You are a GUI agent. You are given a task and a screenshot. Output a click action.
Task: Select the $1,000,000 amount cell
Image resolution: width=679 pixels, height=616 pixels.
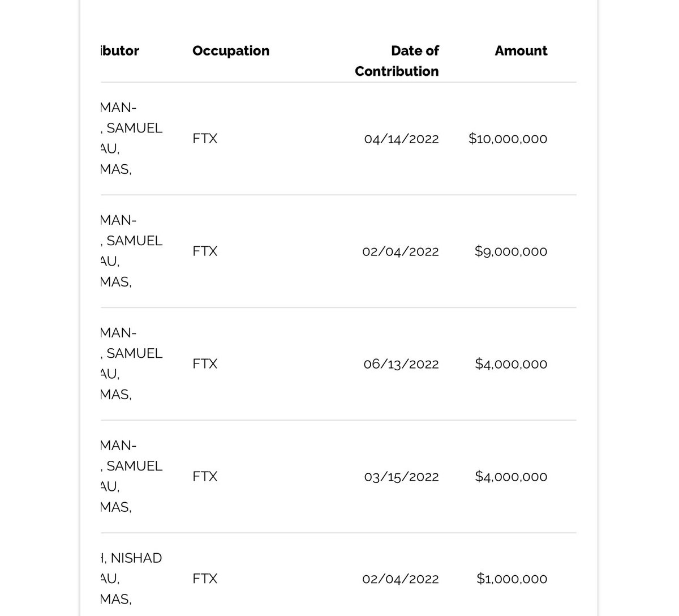512,579
